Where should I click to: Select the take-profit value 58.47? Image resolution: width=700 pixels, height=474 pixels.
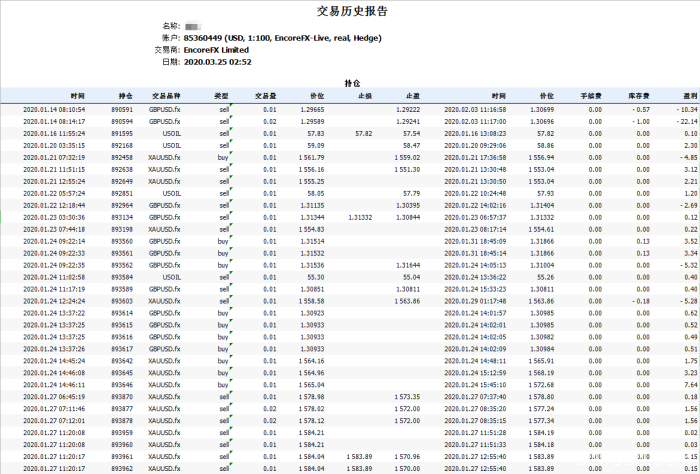tap(412, 146)
